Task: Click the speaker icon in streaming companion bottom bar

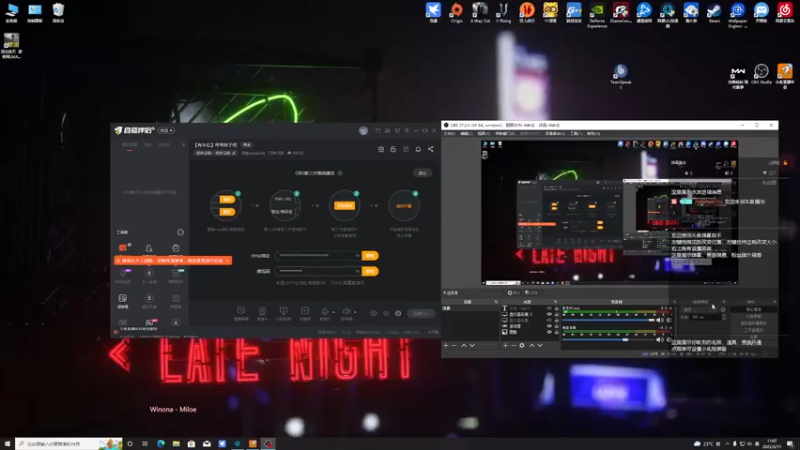Action: click(346, 312)
